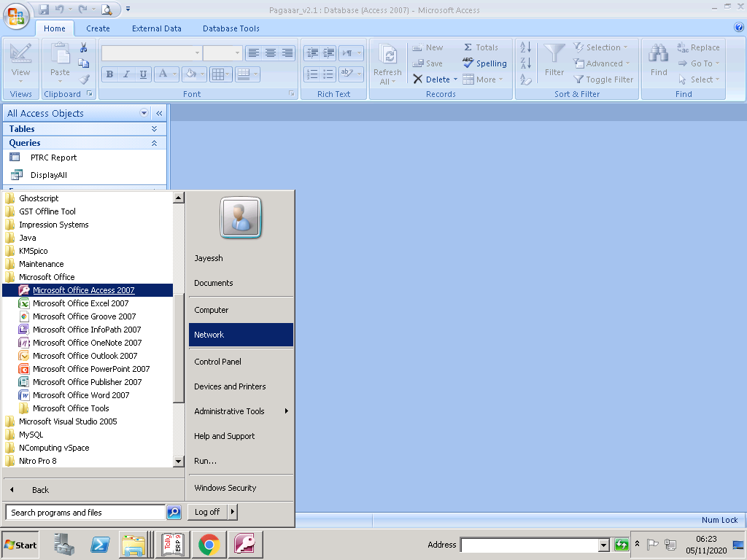Select Network in Start menu
The width and height of the screenshot is (747, 560).
click(x=241, y=335)
